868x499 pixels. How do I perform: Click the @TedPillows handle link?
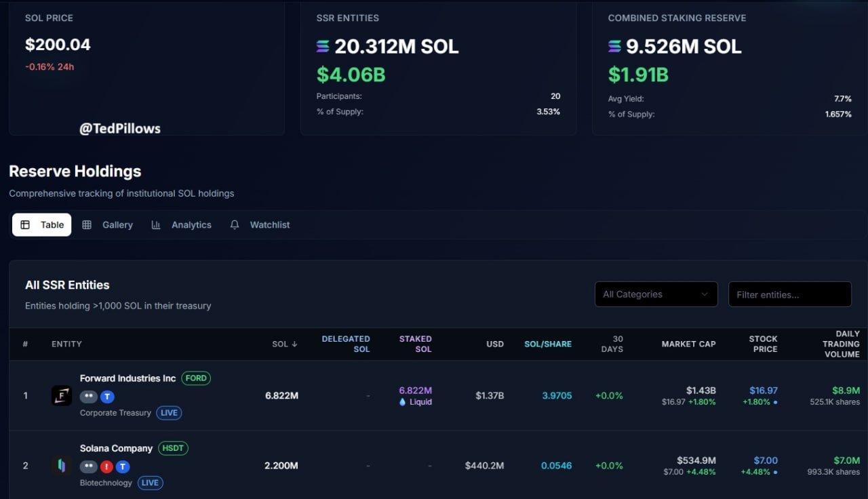point(119,128)
